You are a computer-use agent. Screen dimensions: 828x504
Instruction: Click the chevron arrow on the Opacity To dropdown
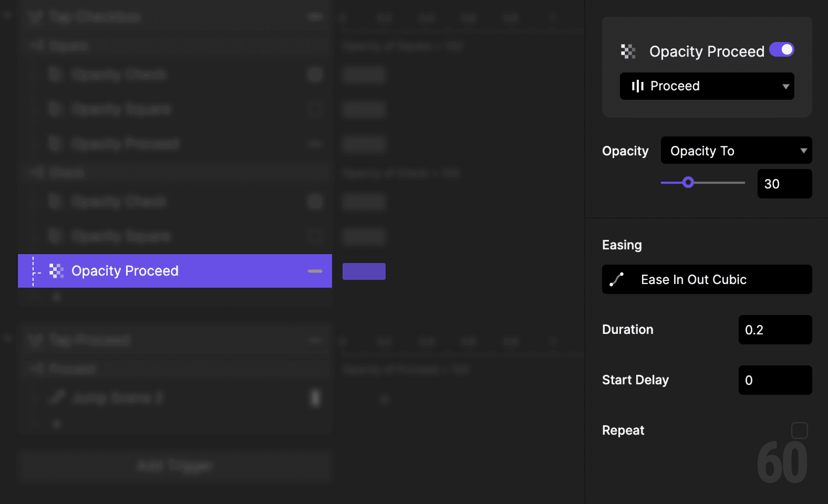click(804, 150)
